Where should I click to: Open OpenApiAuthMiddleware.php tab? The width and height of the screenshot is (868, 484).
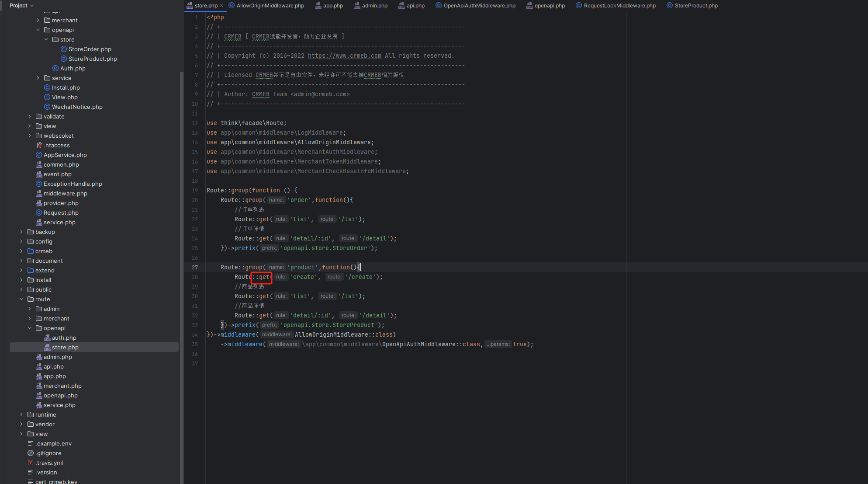pyautogui.click(x=476, y=6)
